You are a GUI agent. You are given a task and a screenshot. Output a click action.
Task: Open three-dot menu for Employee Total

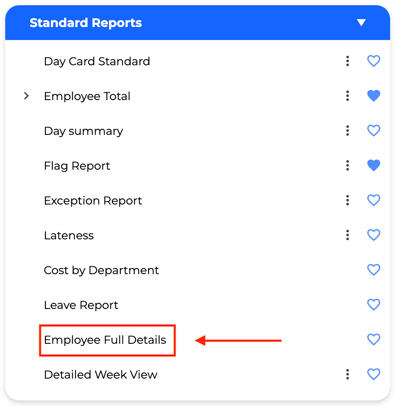click(x=347, y=96)
